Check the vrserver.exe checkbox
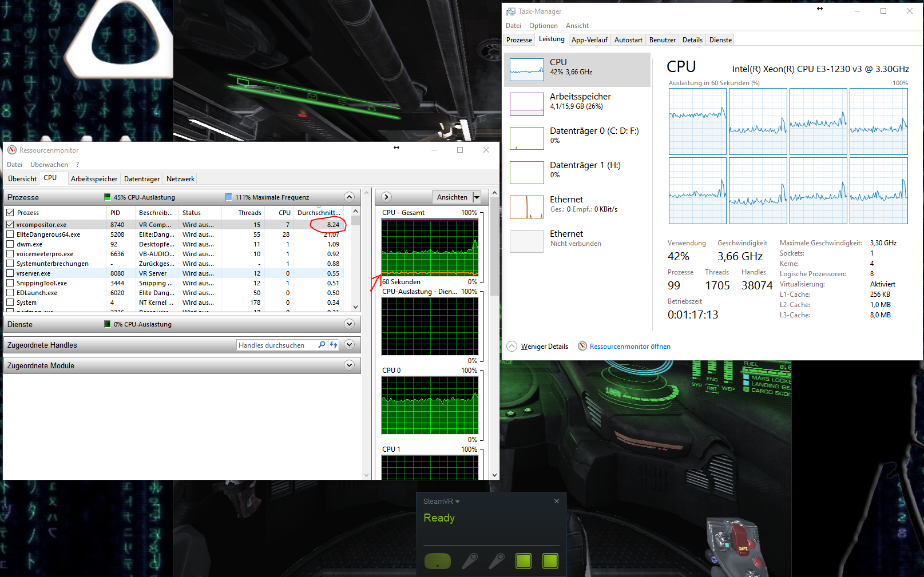924x577 pixels. point(10,273)
